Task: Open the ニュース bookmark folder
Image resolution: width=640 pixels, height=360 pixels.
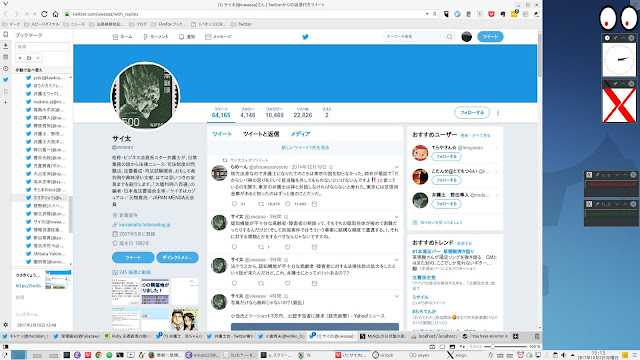Action: [x=74, y=24]
